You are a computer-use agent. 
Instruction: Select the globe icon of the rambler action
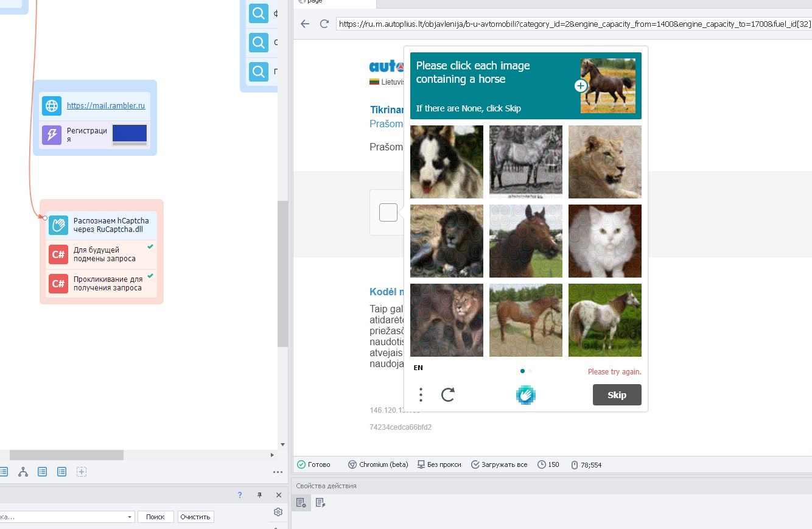tap(52, 105)
